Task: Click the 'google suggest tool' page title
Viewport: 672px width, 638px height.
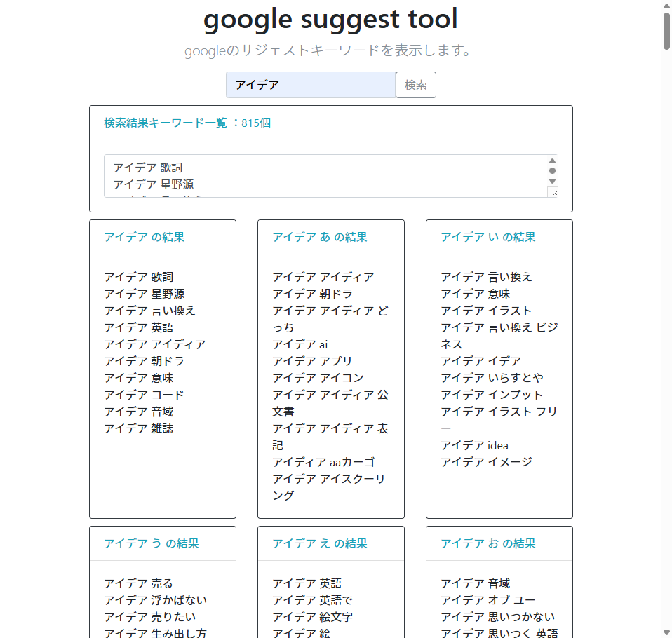Action: [x=330, y=19]
